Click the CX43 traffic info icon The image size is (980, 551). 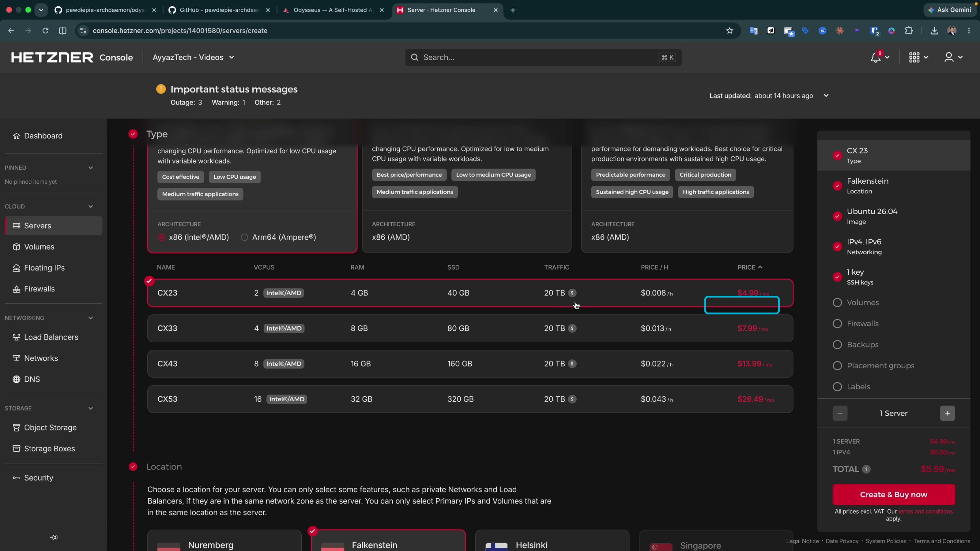[572, 364]
